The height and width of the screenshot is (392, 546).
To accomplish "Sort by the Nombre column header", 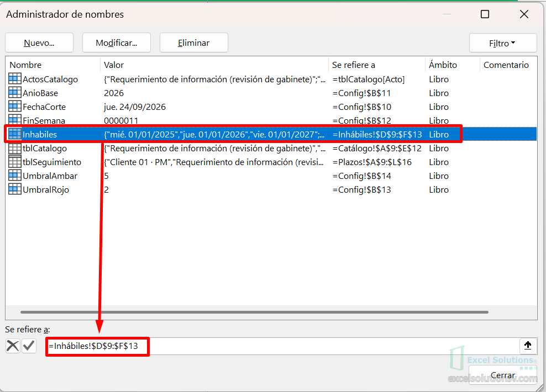I will click(53, 65).
